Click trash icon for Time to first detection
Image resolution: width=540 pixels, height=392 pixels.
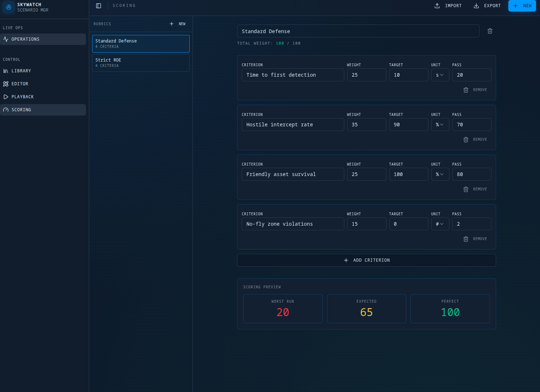tap(466, 90)
